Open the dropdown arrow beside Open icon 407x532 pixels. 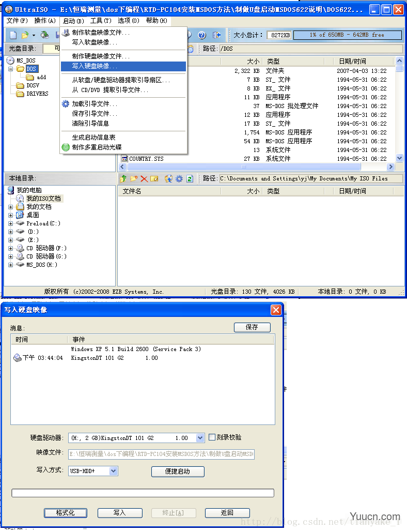pyautogui.click(x=34, y=35)
